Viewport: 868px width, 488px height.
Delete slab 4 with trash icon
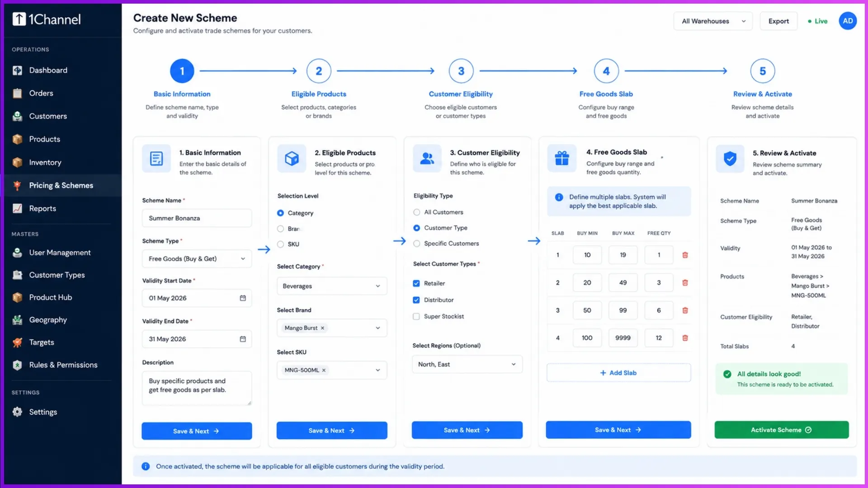coord(685,338)
